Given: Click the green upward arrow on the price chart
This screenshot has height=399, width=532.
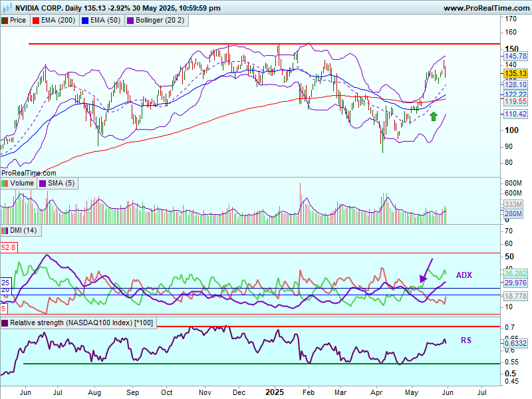Looking at the screenshot, I should pyautogui.click(x=434, y=116).
